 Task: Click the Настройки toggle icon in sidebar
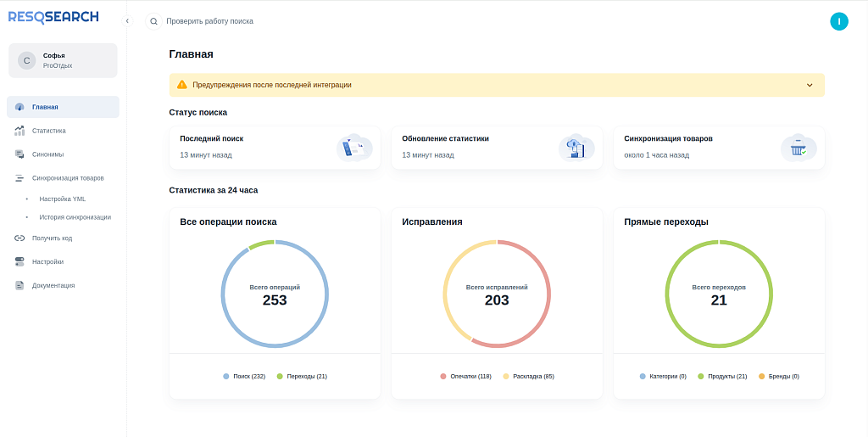19,261
